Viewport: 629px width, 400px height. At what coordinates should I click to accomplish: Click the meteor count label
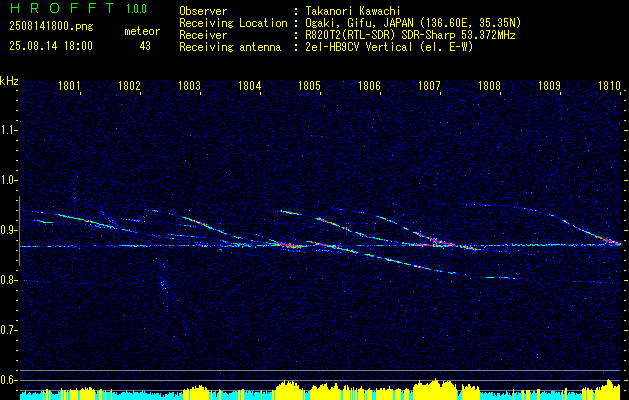(142, 31)
